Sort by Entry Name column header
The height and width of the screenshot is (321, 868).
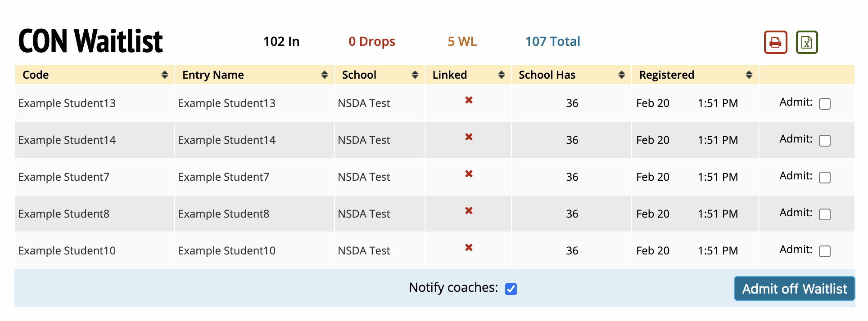213,75
